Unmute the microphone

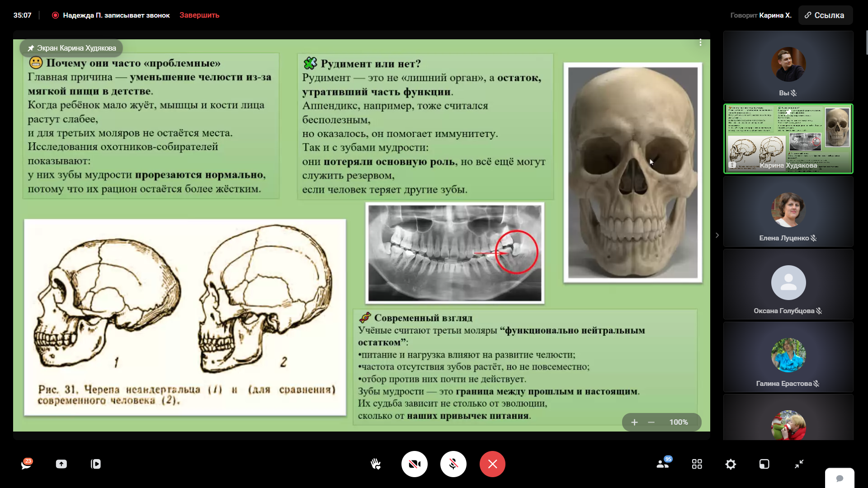tap(453, 464)
